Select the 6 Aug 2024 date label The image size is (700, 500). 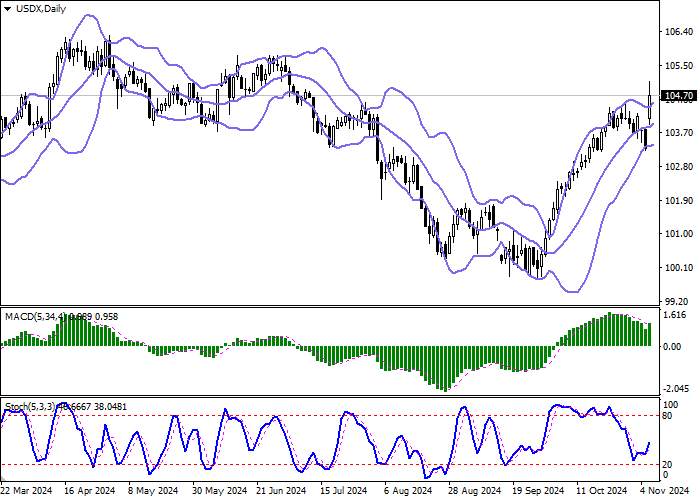coord(408,491)
